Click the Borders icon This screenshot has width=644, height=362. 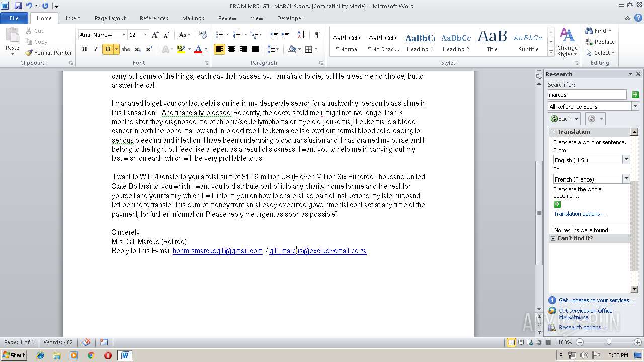tap(308, 49)
